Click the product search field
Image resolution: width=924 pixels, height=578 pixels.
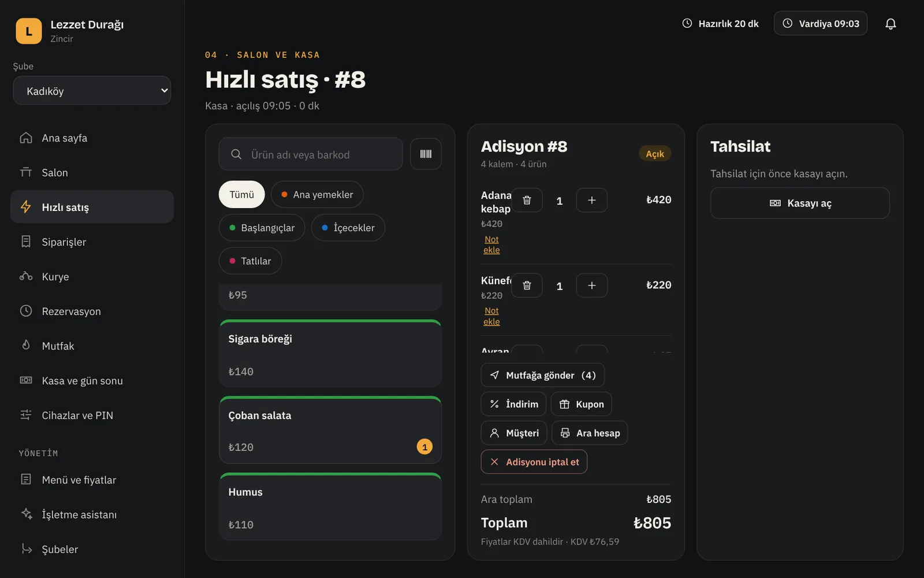pyautogui.click(x=311, y=154)
